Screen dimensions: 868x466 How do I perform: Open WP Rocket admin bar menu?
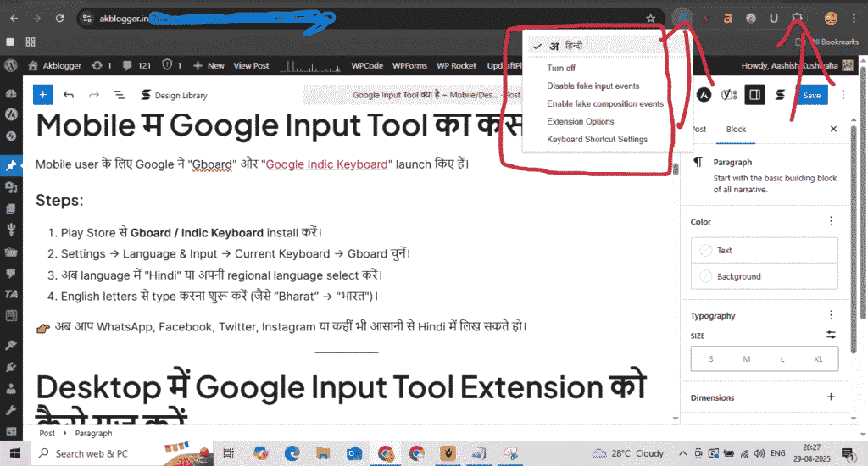[456, 65]
